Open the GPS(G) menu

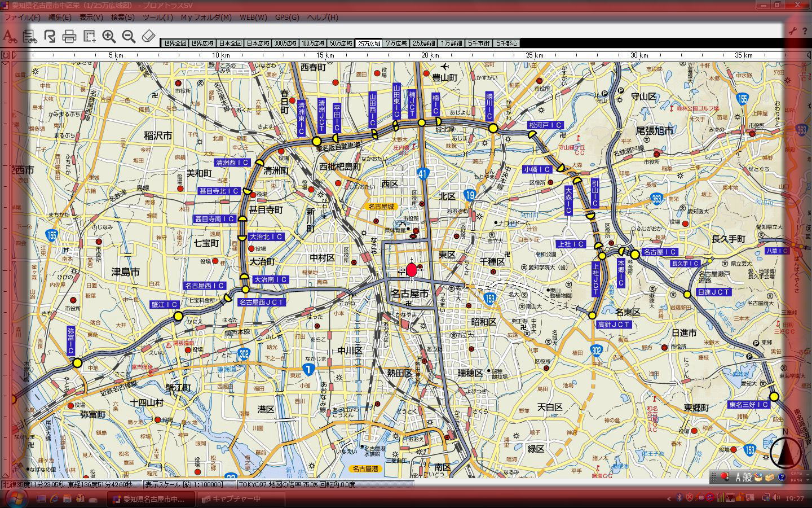[287, 17]
